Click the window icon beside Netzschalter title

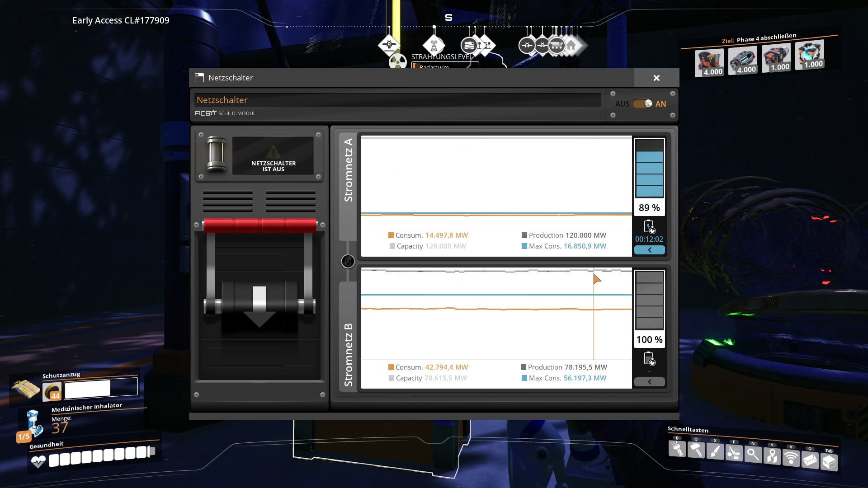199,78
